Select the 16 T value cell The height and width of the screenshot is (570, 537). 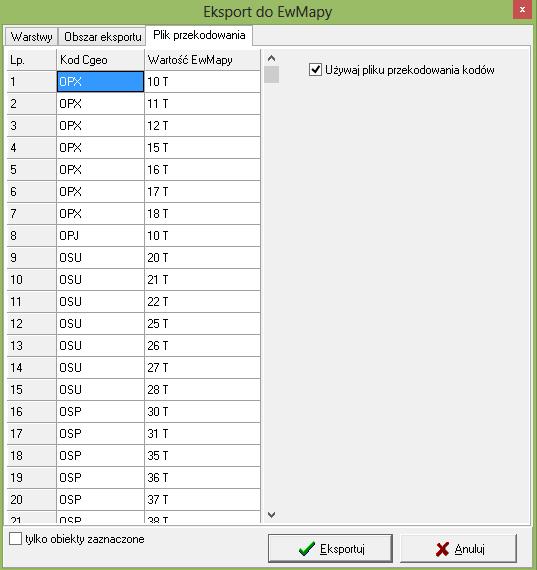click(x=203, y=170)
